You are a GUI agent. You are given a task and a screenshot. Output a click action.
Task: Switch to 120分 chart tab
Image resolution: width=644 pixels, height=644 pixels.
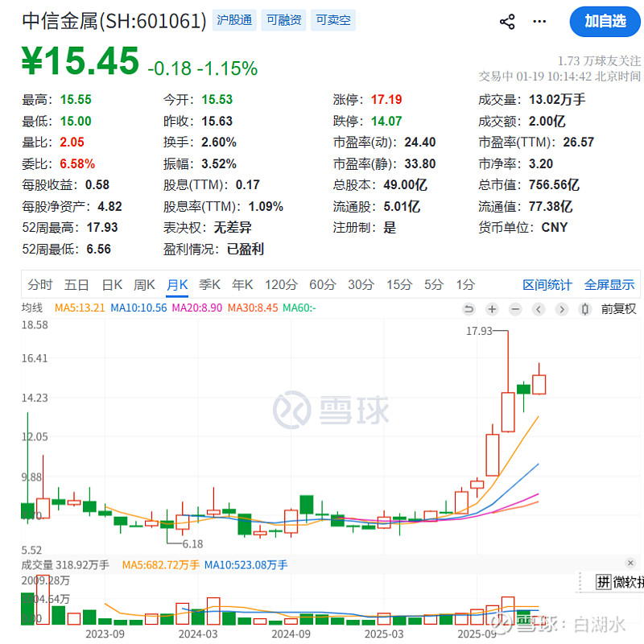point(281,284)
